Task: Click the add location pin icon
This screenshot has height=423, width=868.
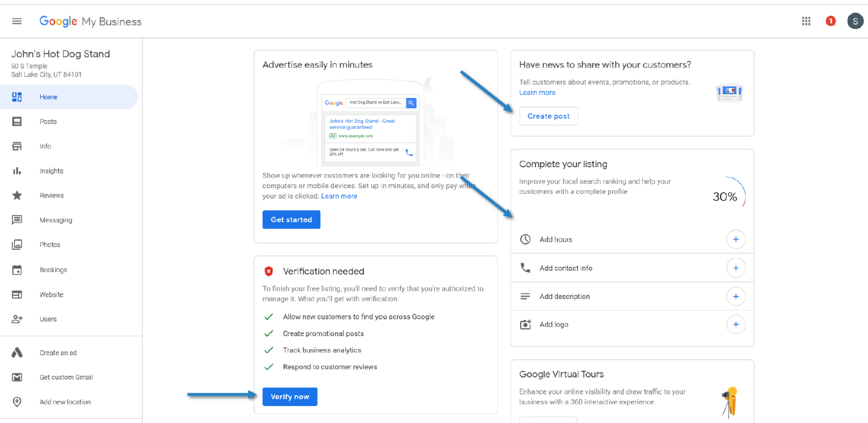Action: point(17,402)
